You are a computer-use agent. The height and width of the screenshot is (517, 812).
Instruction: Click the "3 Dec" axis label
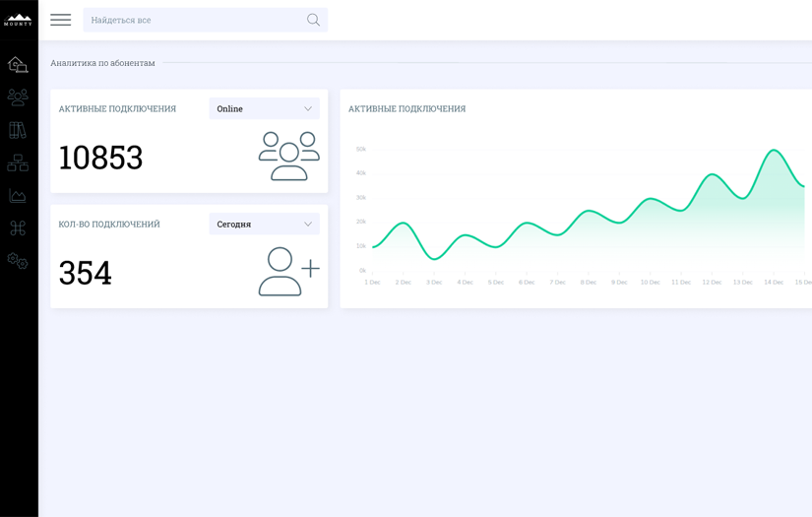(434, 283)
